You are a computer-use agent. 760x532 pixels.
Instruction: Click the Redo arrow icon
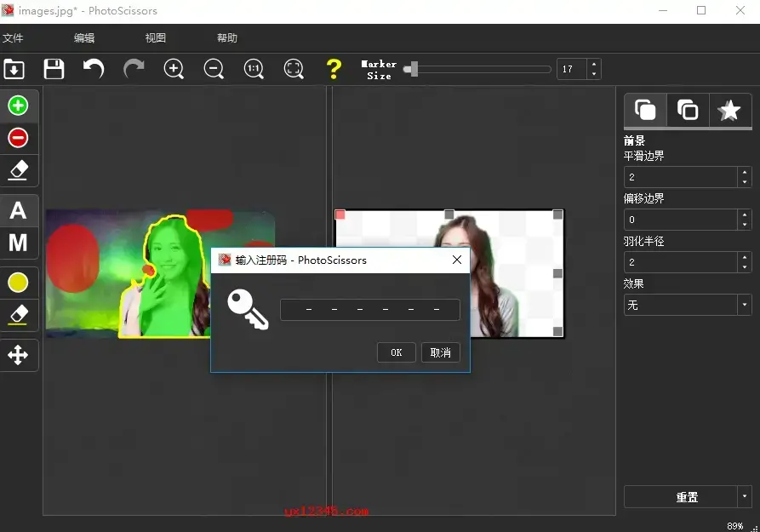coord(134,69)
